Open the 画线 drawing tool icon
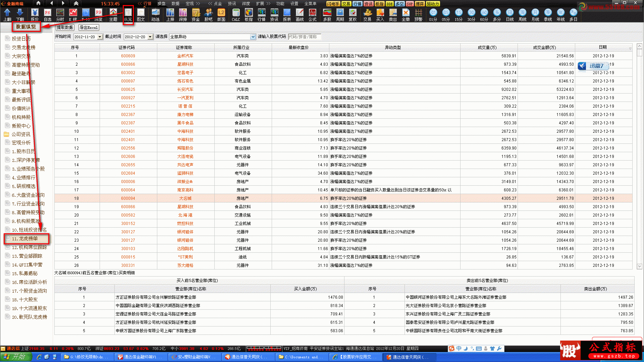The height and width of the screenshot is (362, 644). click(300, 15)
